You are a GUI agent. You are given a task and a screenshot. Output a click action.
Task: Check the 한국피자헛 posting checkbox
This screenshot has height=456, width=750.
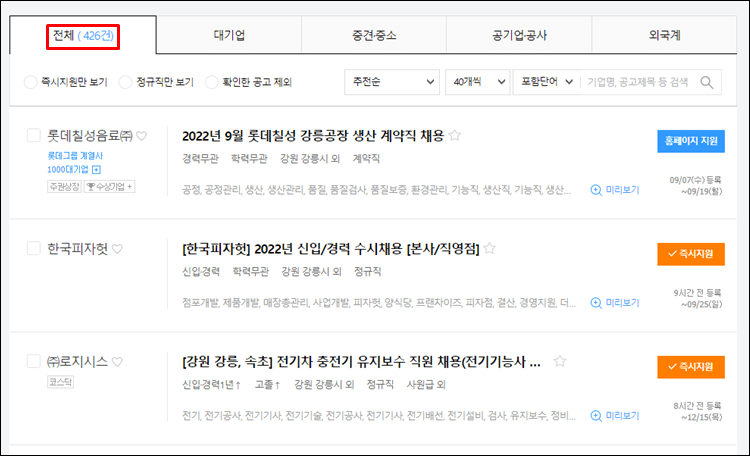pyautogui.click(x=33, y=248)
